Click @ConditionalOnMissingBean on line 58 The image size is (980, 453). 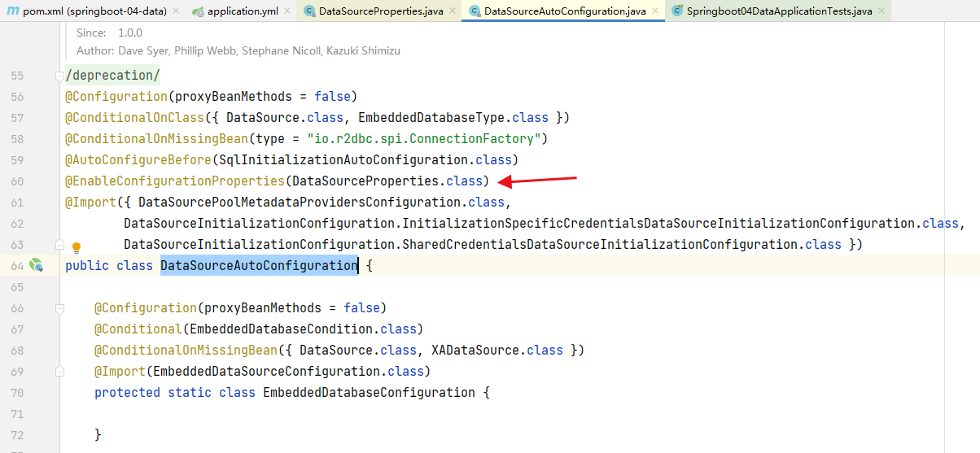pyautogui.click(x=157, y=139)
